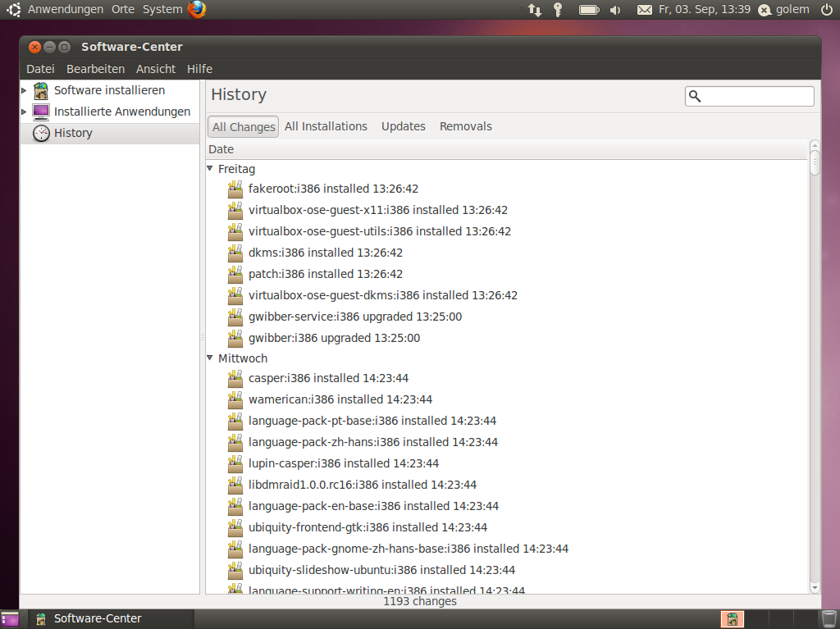Click the show desktop button in bottom panel

(10, 618)
